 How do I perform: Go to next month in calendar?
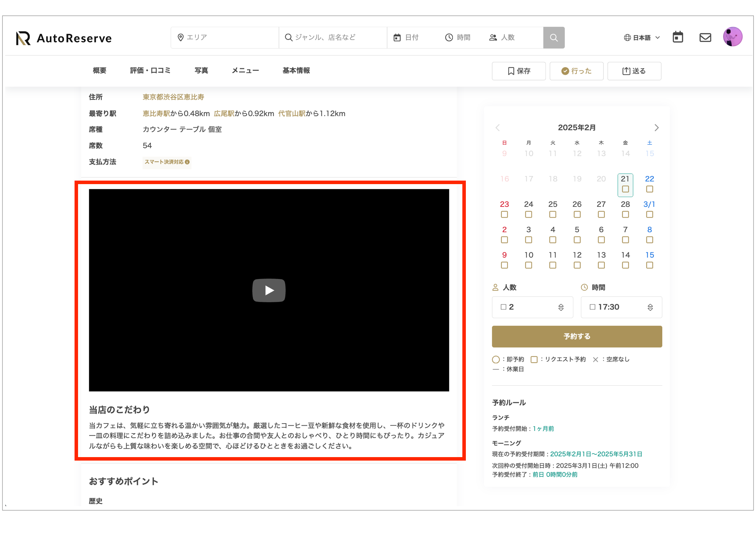(656, 128)
